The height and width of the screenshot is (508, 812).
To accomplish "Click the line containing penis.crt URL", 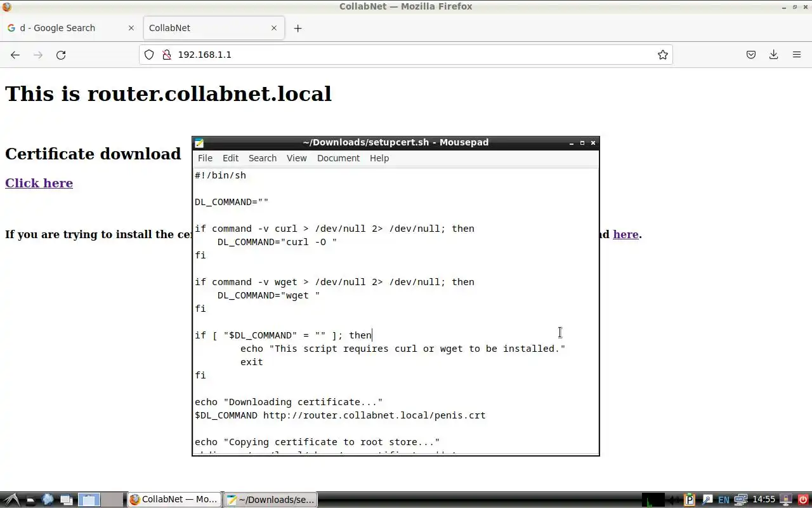I will coord(340,415).
